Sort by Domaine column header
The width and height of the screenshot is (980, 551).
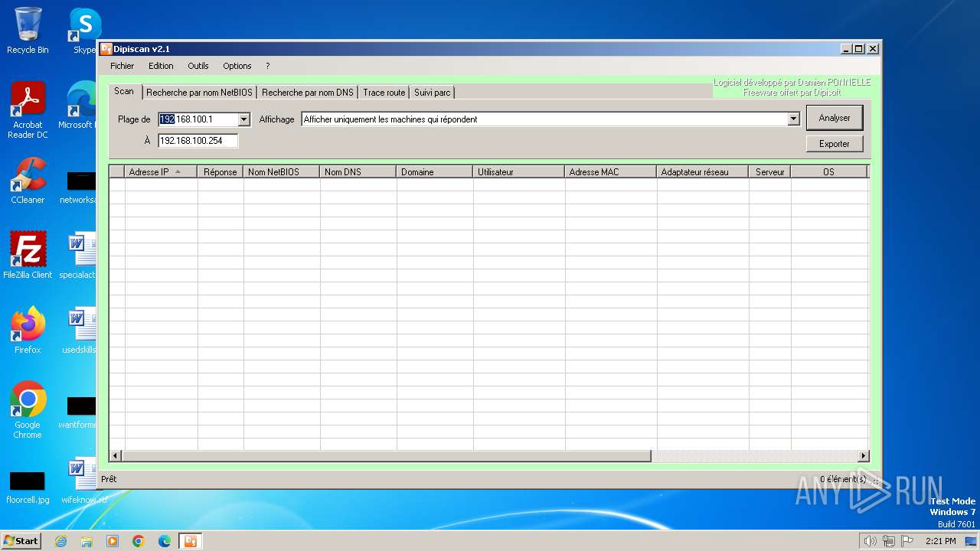(435, 172)
